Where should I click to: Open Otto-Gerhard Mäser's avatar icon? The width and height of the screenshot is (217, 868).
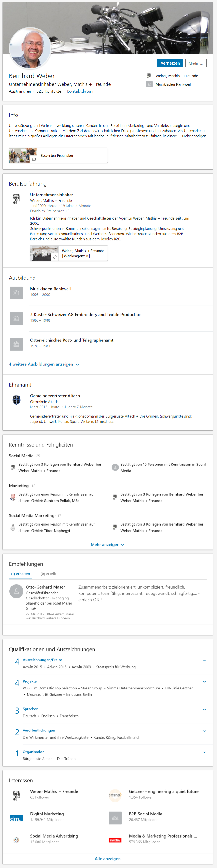16,591
